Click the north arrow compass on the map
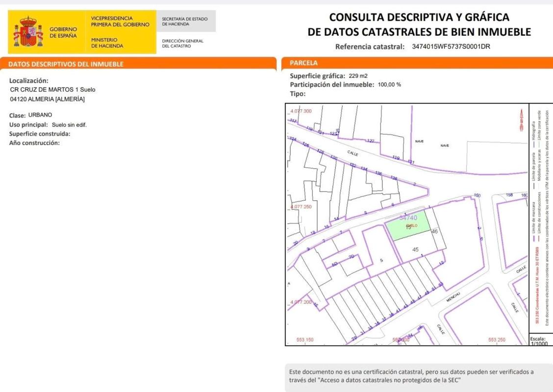 [x=521, y=120]
